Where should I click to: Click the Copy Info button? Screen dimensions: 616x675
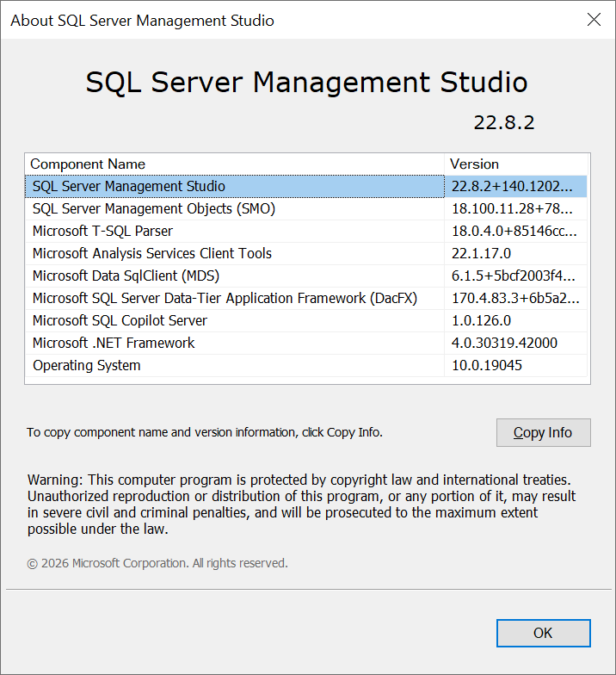544,432
